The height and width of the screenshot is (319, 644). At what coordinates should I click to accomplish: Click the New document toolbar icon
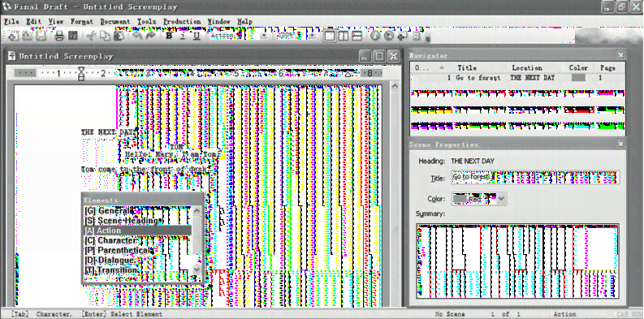click(13, 37)
